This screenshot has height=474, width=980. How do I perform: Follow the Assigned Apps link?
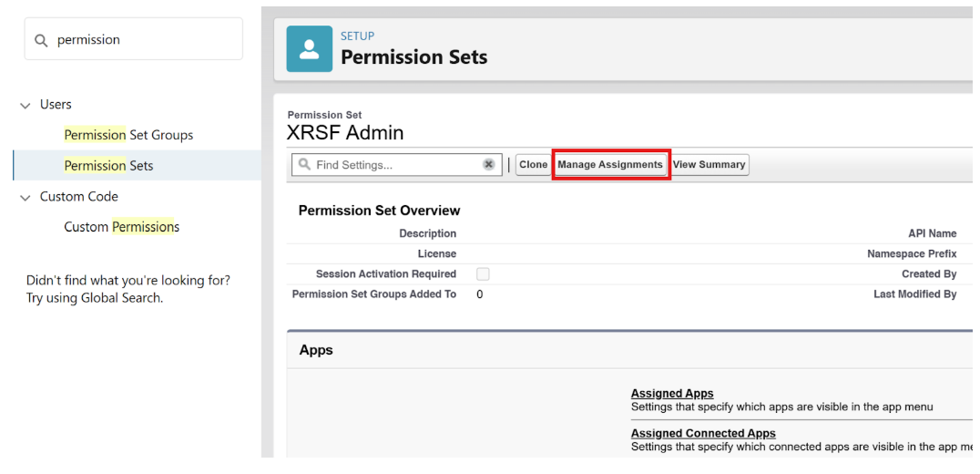pos(672,394)
